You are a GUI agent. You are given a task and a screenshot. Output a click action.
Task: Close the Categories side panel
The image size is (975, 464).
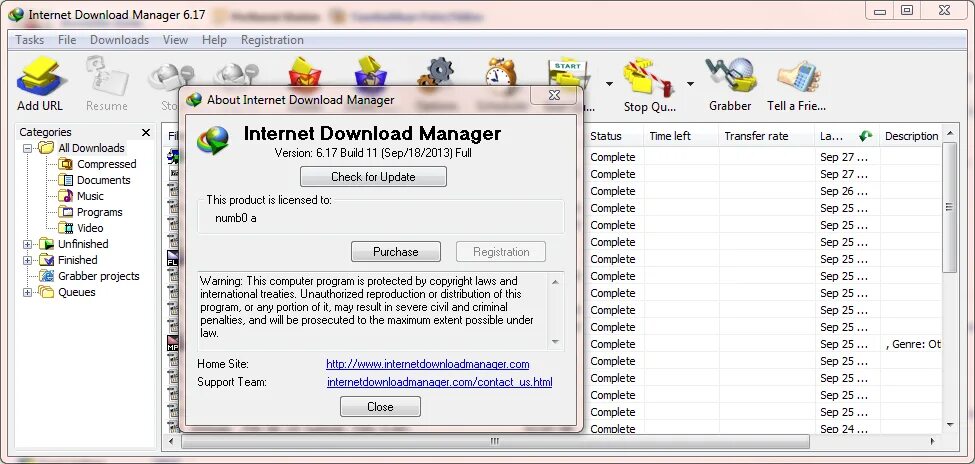(146, 132)
